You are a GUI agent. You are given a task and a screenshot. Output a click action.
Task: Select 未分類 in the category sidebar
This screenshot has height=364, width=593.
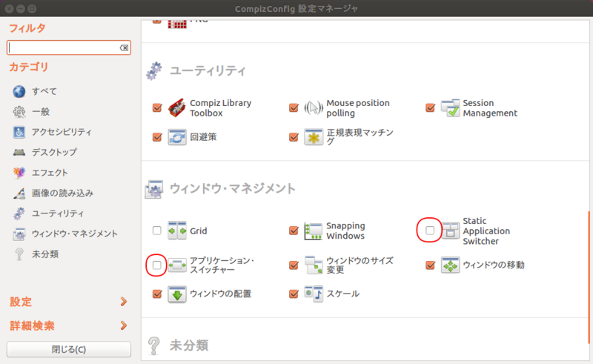pyautogui.click(x=45, y=254)
